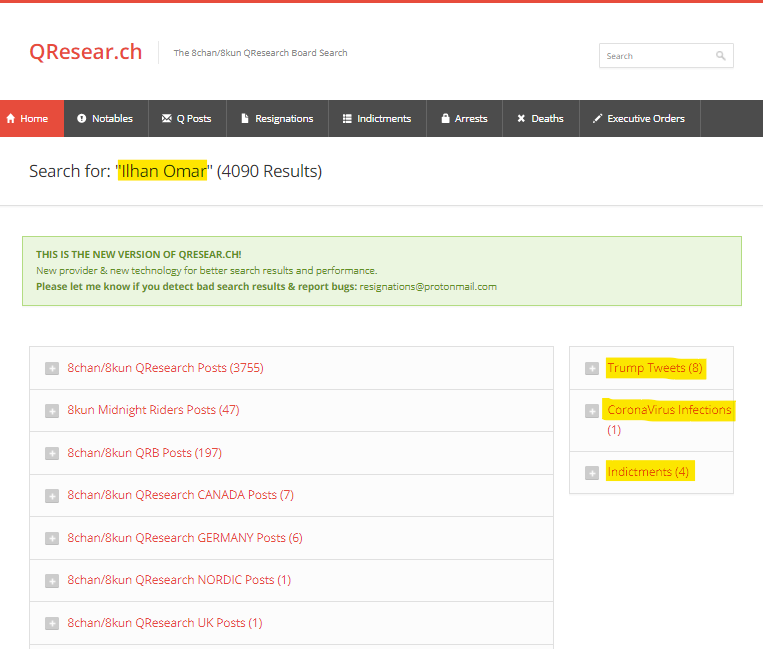Expand Trump Tweets plus icon
This screenshot has height=649, width=763.
click(x=592, y=368)
